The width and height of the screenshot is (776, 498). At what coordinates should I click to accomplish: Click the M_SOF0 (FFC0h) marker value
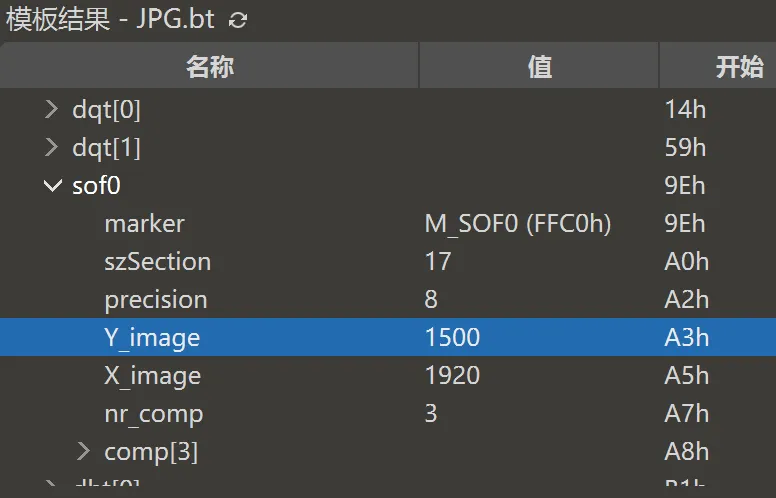point(518,224)
